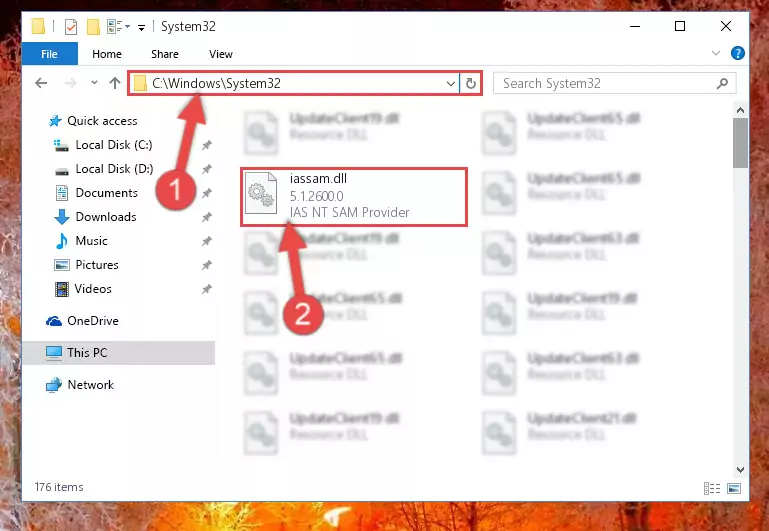Open the address bar history dropdown
The height and width of the screenshot is (531, 769).
tap(451, 84)
